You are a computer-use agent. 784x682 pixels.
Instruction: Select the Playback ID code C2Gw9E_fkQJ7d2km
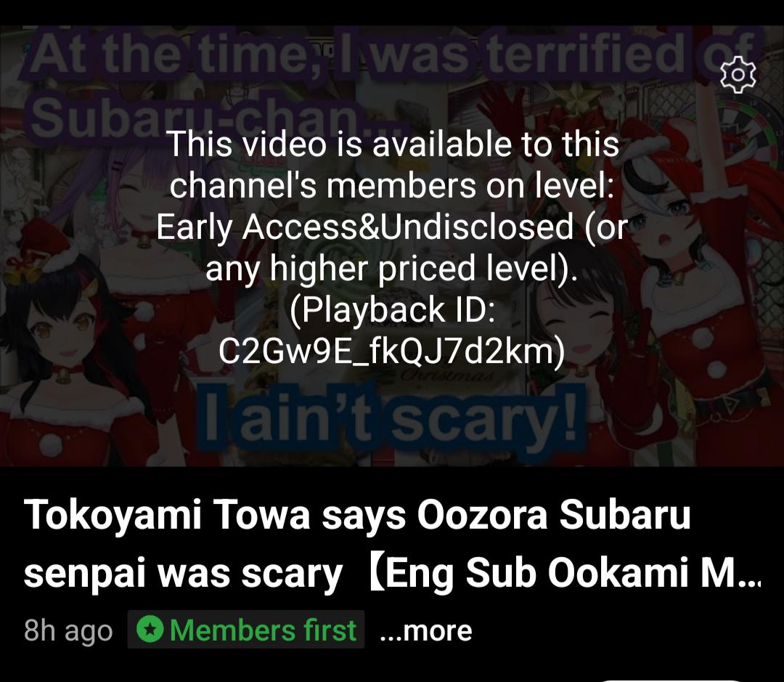coord(392,352)
